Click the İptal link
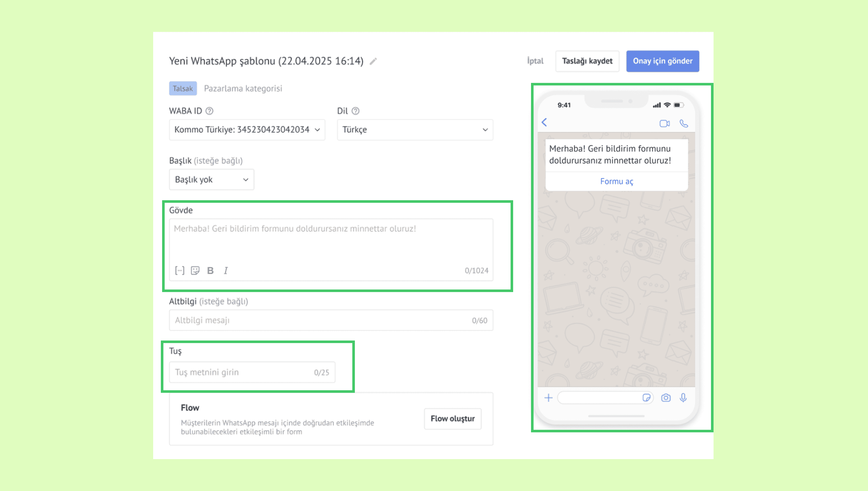 [535, 61]
